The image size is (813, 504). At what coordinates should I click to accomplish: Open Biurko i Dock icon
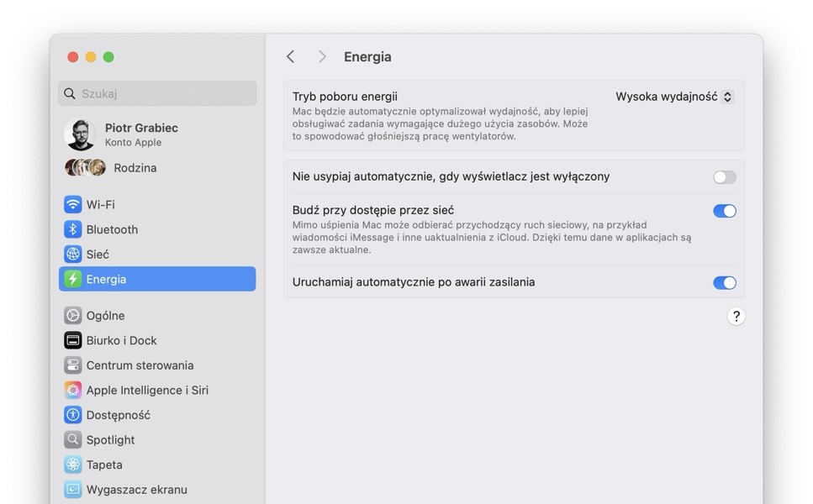(x=72, y=340)
